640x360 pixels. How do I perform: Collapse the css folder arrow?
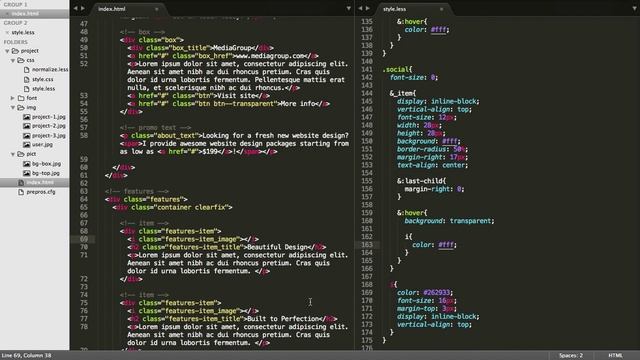pos(13,60)
